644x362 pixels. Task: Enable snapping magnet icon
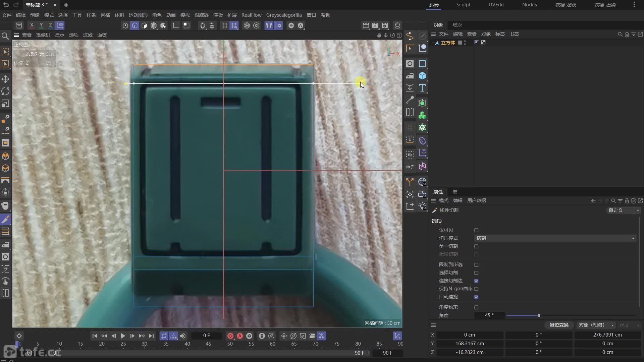pos(202,25)
